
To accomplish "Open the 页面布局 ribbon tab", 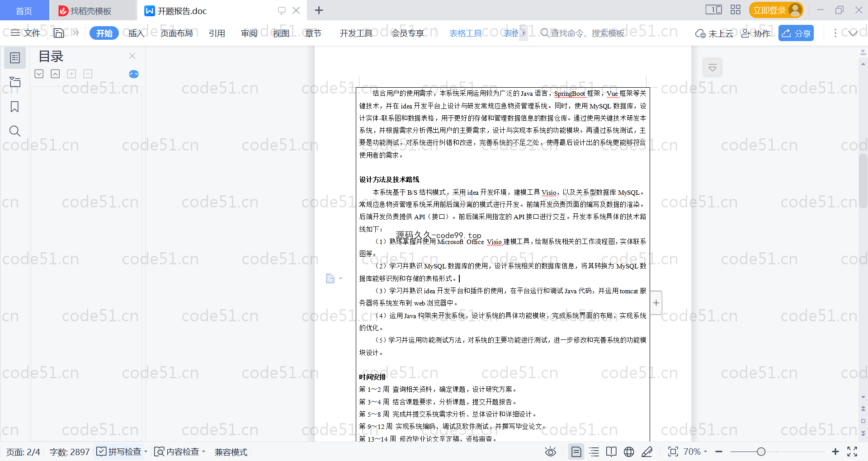I will tap(177, 33).
